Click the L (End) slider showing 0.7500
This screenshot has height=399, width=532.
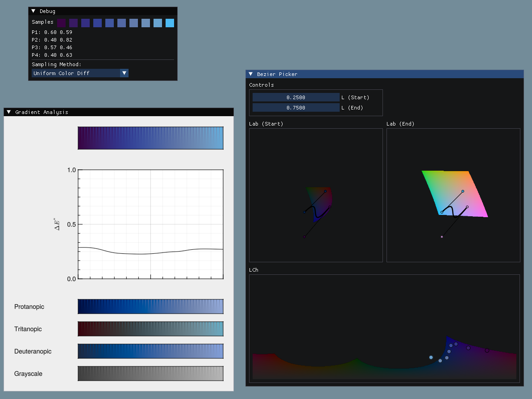click(x=296, y=108)
